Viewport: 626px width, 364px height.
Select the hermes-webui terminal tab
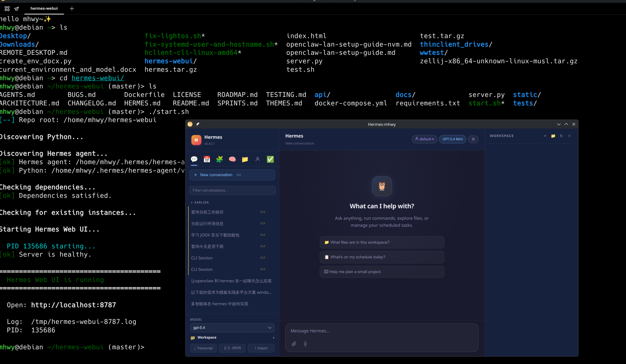[x=44, y=8]
